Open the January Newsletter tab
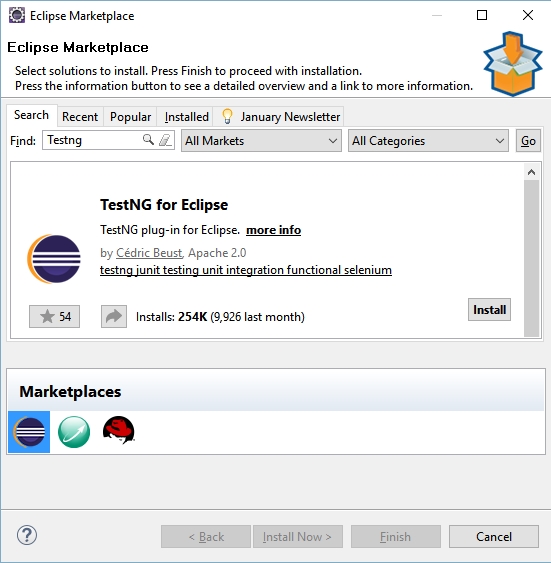Screen dimensions: 551x563 tap(280, 117)
